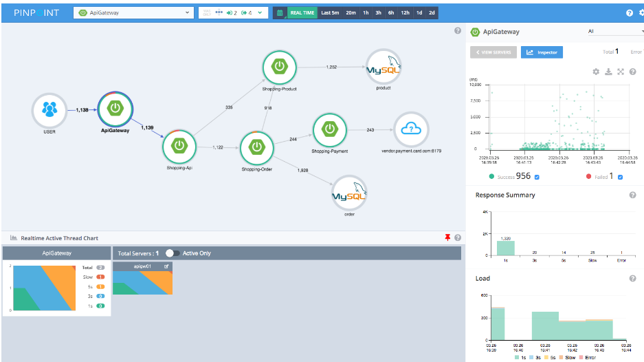Click the apigw01 thread chart thumbnail
This screenshot has width=644, height=362.
(142, 283)
